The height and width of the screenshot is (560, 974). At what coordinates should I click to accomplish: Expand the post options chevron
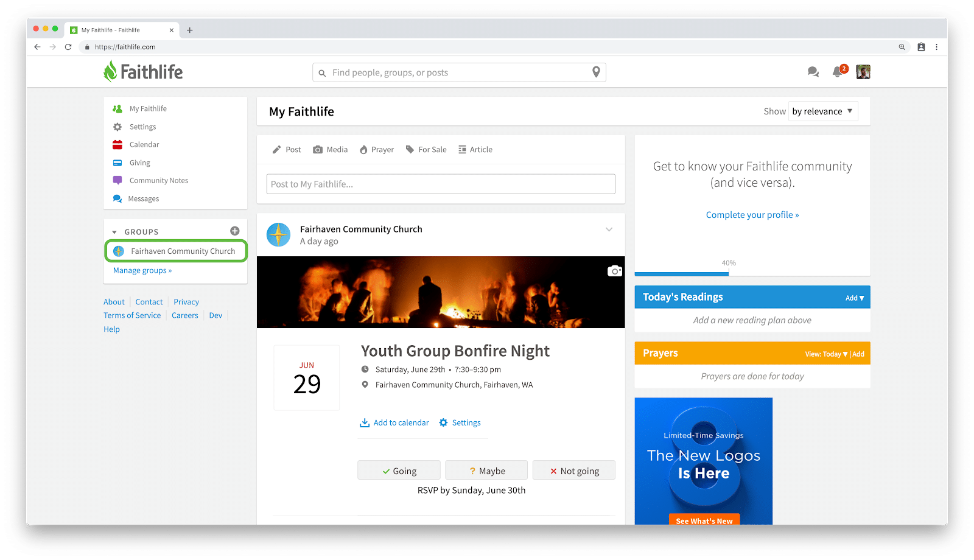[609, 229]
